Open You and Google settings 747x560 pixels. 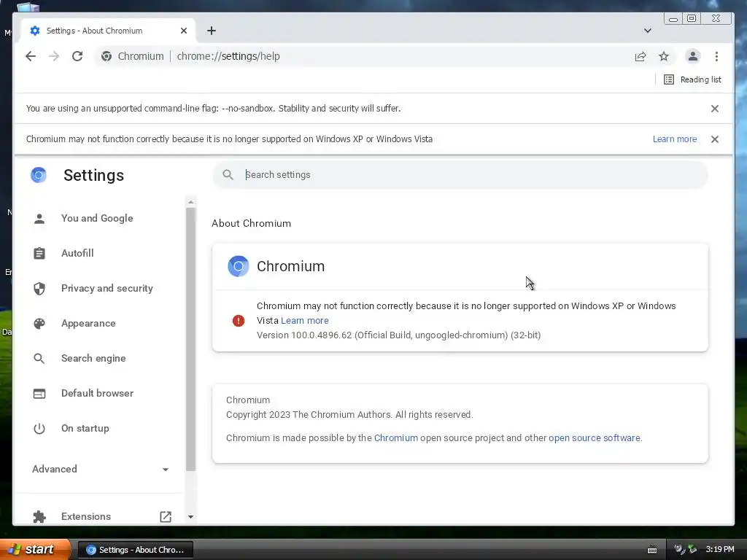click(x=97, y=218)
